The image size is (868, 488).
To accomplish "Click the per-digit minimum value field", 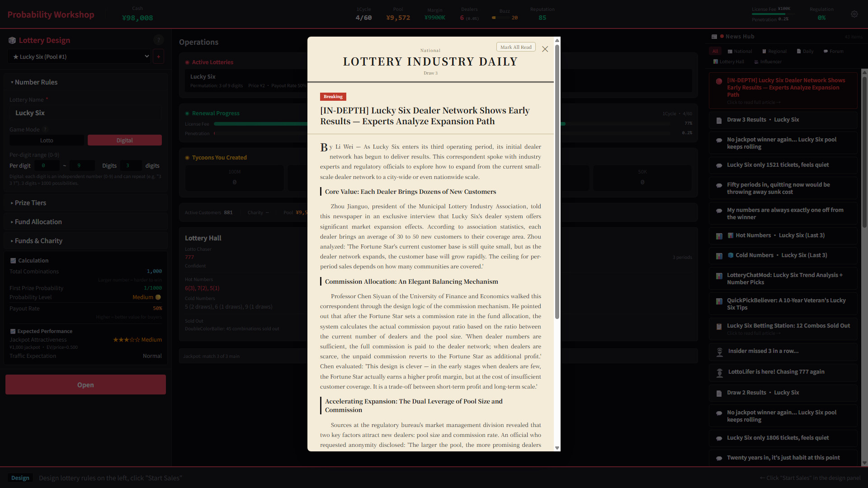I will point(47,165).
